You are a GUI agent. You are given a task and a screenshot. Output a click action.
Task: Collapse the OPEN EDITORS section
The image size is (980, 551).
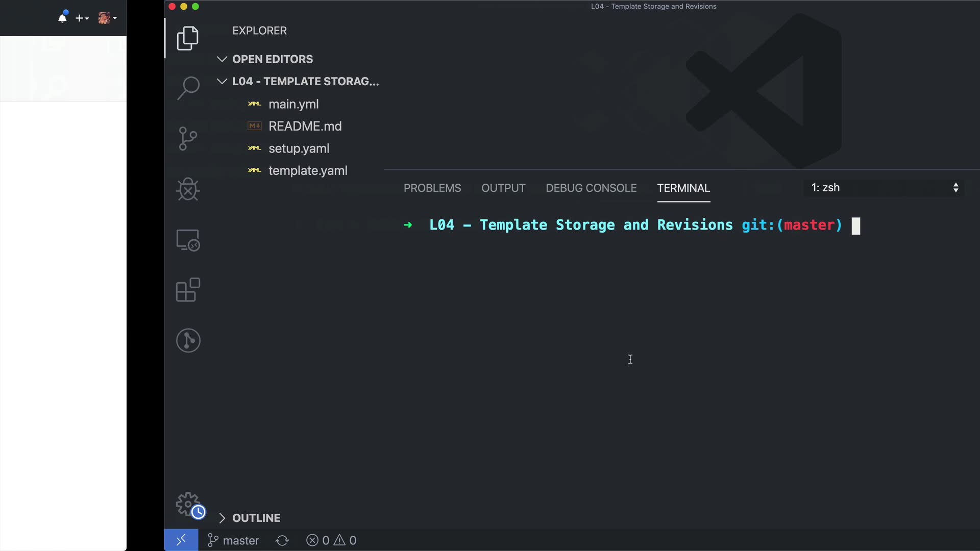pyautogui.click(x=222, y=59)
